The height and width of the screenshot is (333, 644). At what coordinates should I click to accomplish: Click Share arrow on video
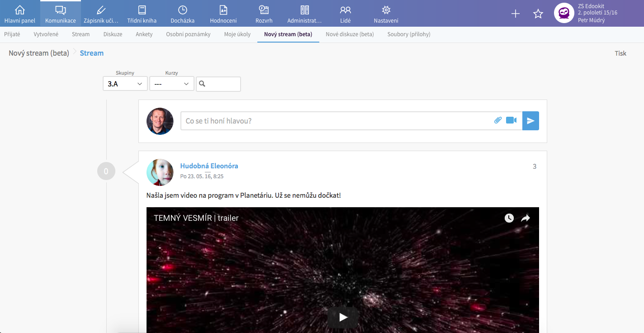coord(526,218)
